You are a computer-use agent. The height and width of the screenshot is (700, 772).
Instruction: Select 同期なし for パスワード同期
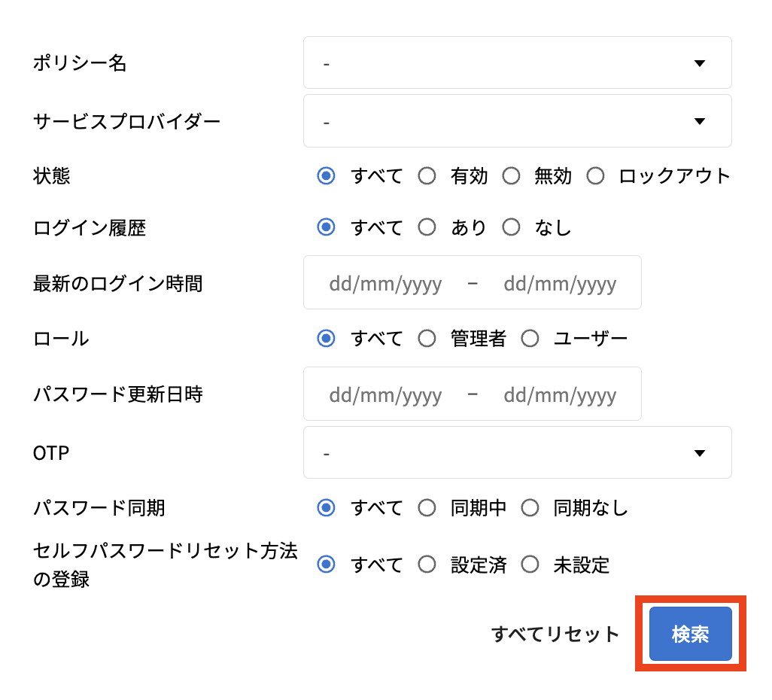coord(530,508)
